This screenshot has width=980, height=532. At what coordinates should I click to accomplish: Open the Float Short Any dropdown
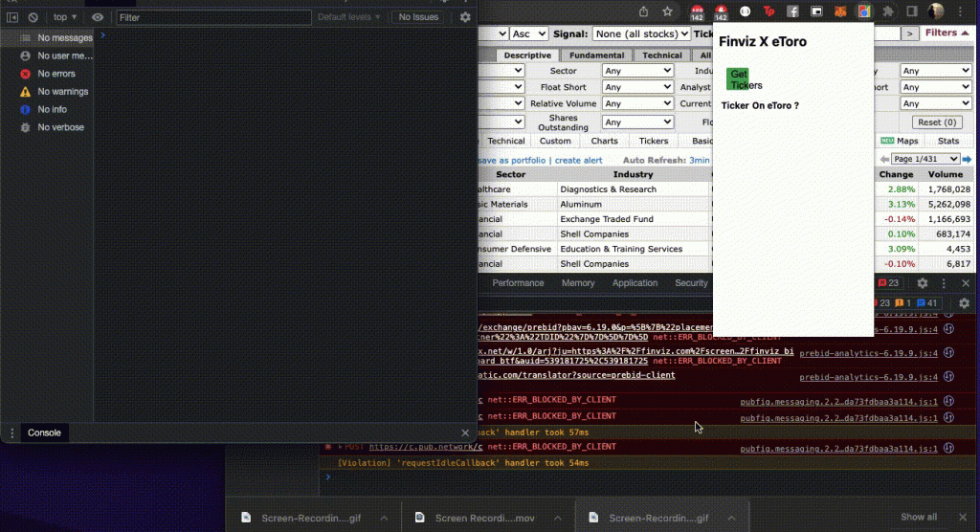[x=639, y=87]
